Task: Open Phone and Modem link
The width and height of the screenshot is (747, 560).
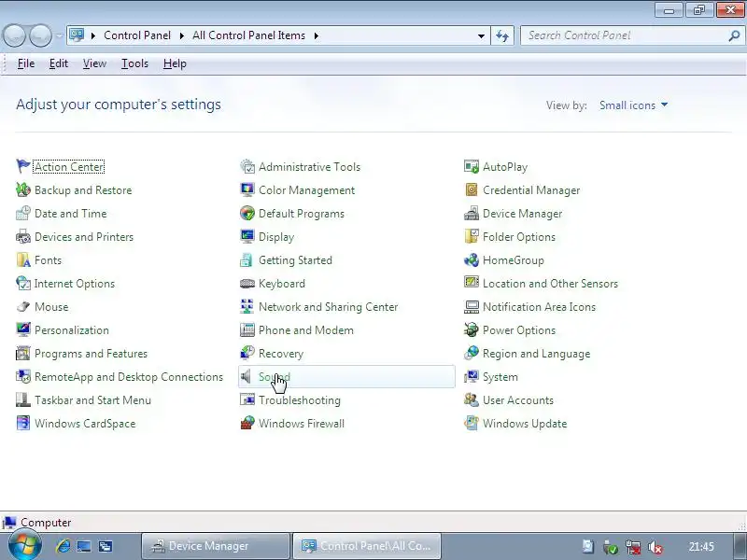Action: pos(306,330)
